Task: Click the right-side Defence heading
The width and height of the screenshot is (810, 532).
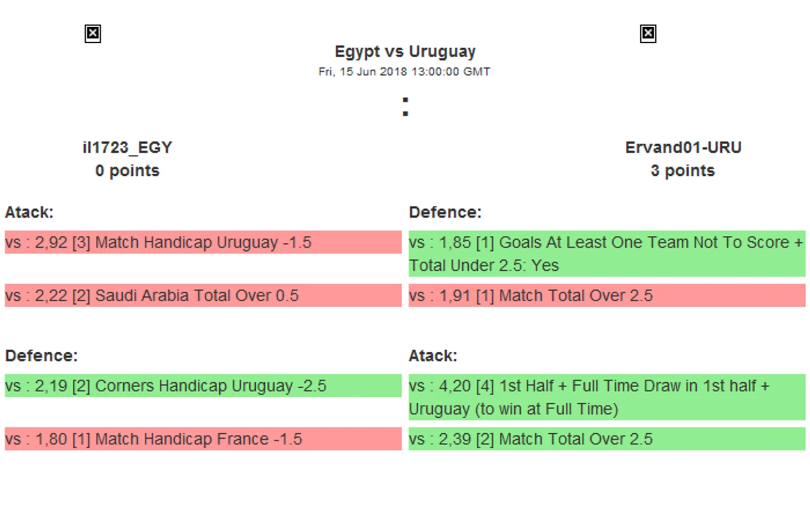Action: tap(445, 212)
